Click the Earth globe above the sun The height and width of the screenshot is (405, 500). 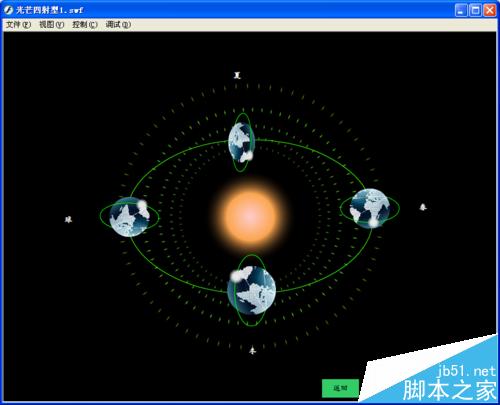(241, 142)
